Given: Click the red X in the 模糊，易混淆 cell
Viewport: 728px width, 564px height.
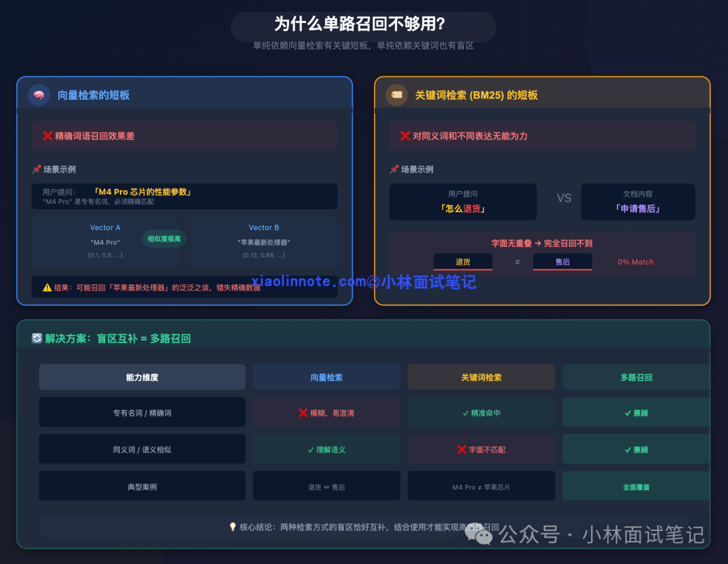Looking at the screenshot, I should click(303, 412).
